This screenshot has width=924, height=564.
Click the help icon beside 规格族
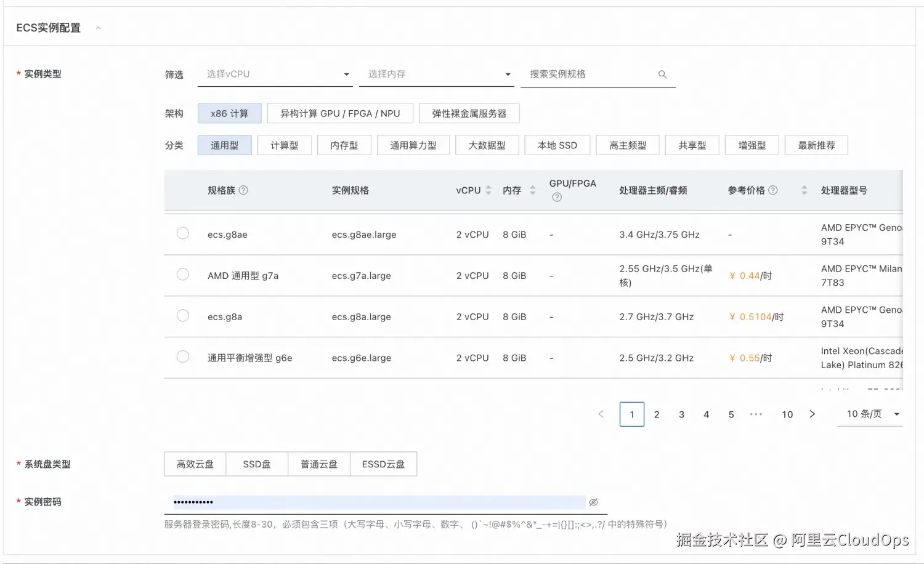(x=243, y=190)
